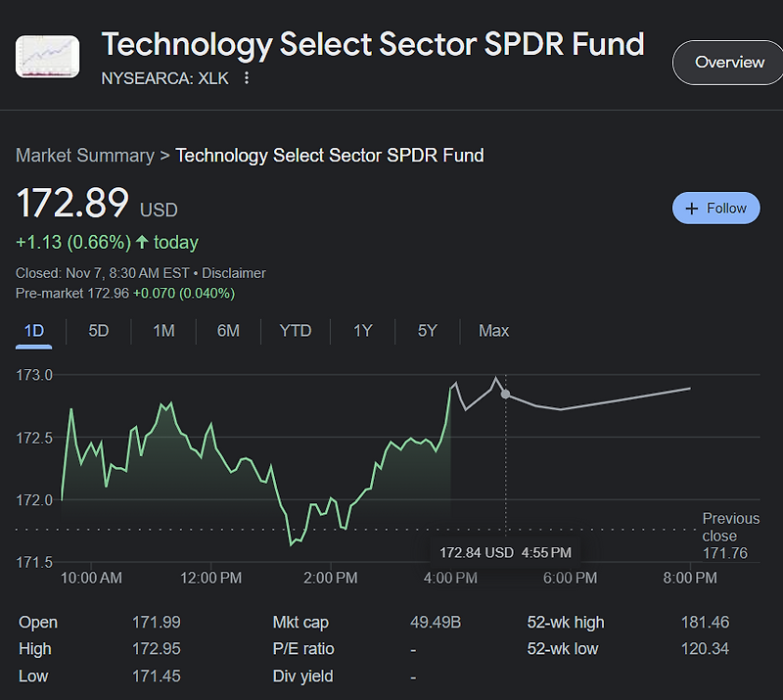Image resolution: width=783 pixels, height=700 pixels.
Task: Open the Market Summary breadcrumb link
Action: [x=85, y=156]
